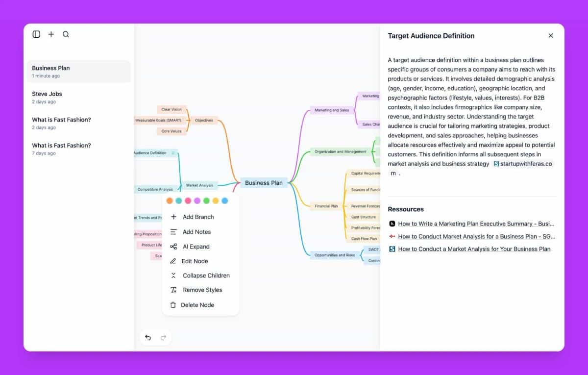The height and width of the screenshot is (375, 588).
Task: Select the Organization and Management node
Action: tap(341, 151)
